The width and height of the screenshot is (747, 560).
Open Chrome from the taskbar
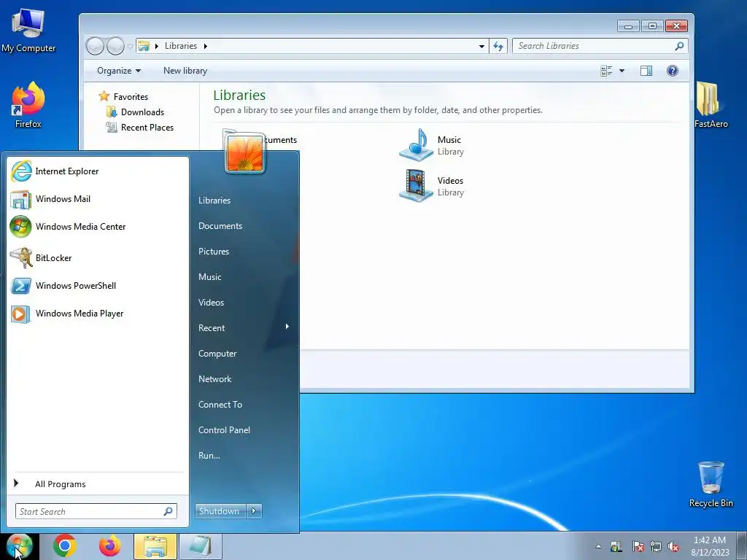tap(65, 546)
